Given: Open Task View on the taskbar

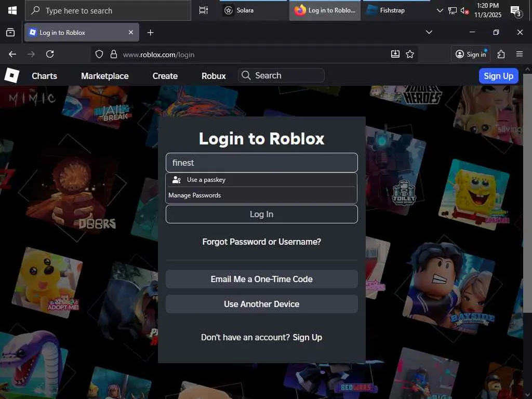Looking at the screenshot, I should pos(204,10).
